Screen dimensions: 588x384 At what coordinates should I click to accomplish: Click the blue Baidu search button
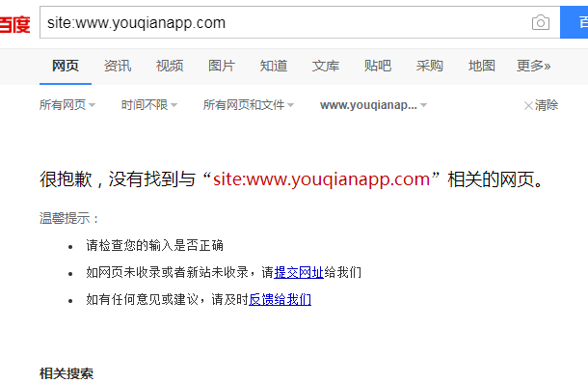[x=575, y=22]
